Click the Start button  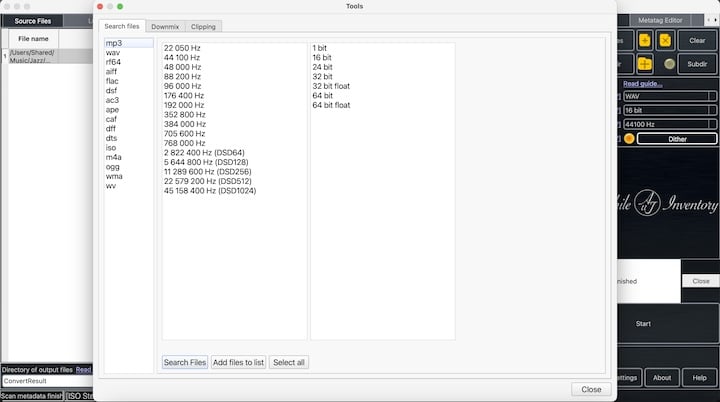643,323
